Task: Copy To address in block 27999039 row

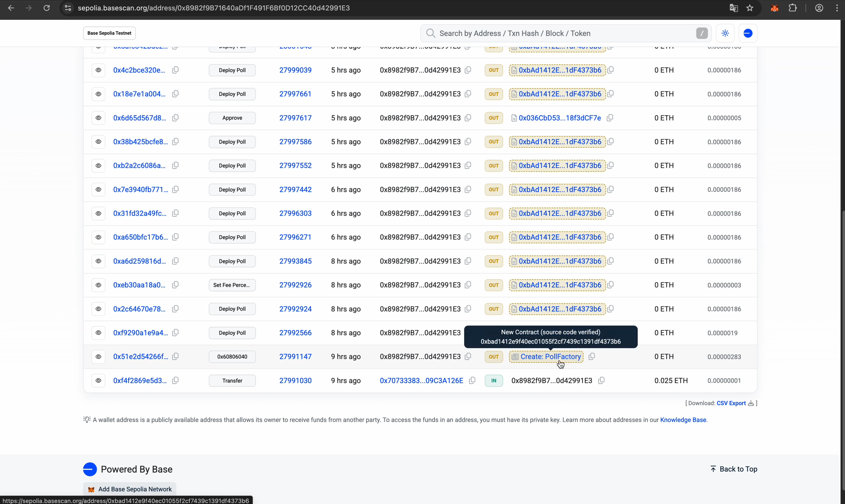Action: (611, 70)
